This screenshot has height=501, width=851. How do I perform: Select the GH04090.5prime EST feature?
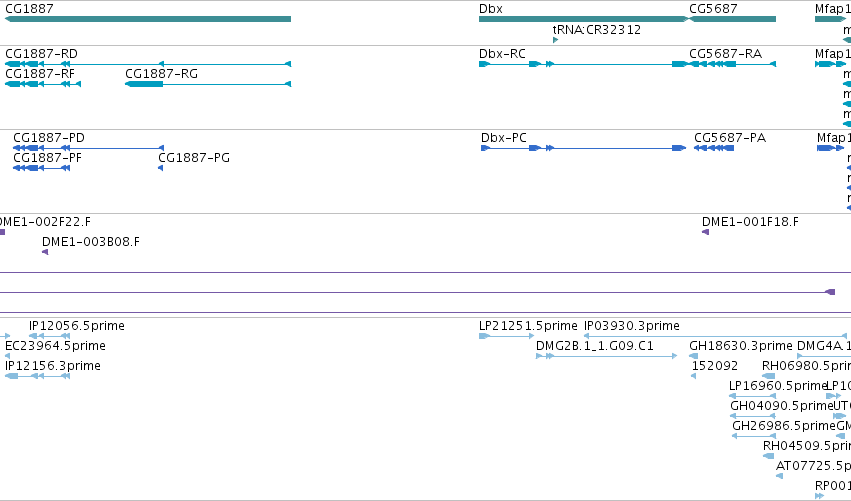point(753,416)
